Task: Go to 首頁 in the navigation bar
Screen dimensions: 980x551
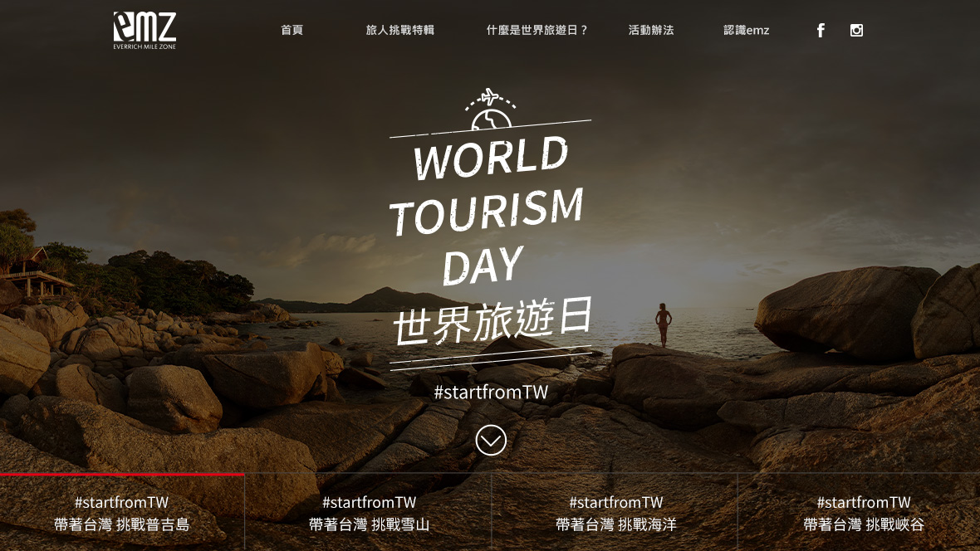Action: pos(292,31)
